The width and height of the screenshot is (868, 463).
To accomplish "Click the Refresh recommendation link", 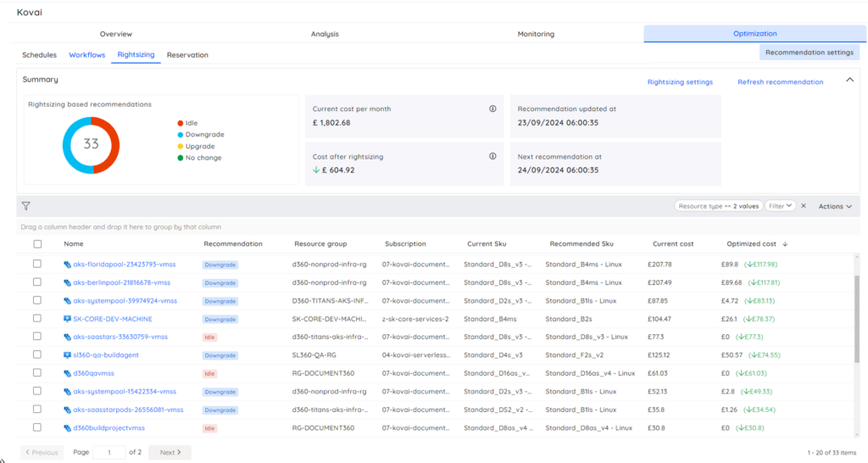I will 780,82.
